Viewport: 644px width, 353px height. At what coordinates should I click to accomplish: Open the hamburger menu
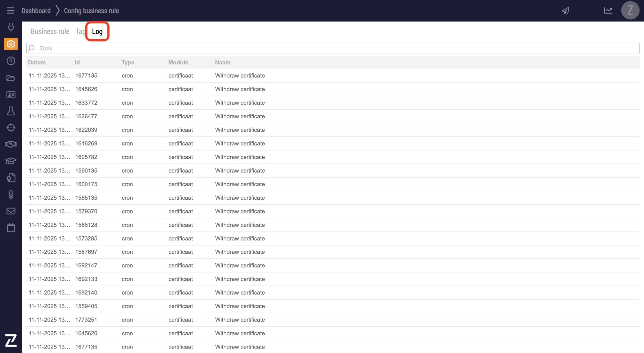point(10,11)
